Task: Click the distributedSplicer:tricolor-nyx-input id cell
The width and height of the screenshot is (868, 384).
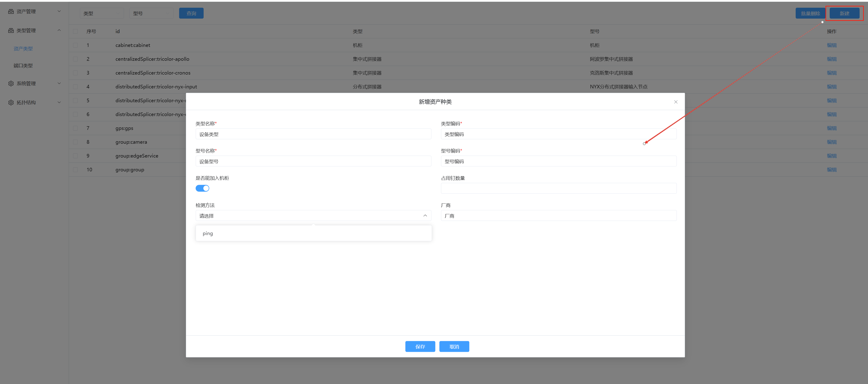Action: tap(156, 87)
